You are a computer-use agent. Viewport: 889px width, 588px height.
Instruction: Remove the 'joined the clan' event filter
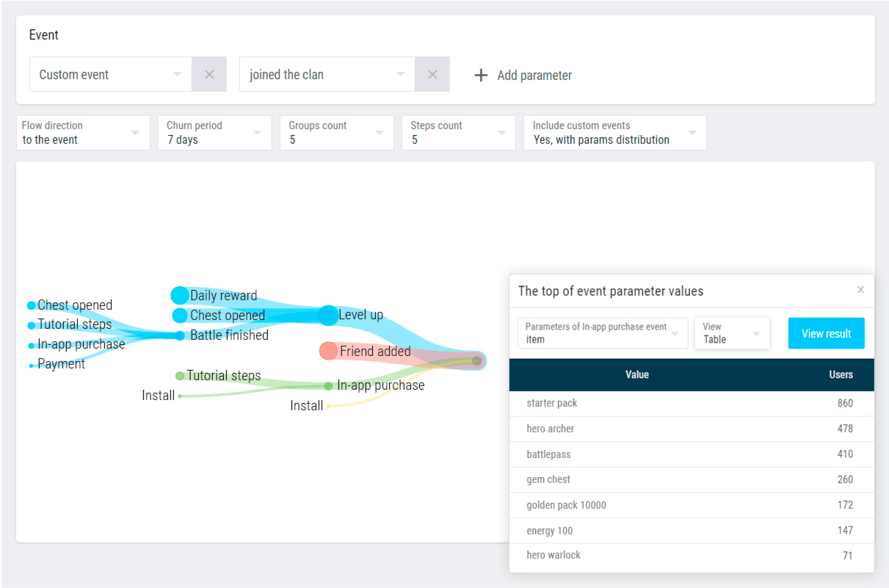tap(432, 74)
